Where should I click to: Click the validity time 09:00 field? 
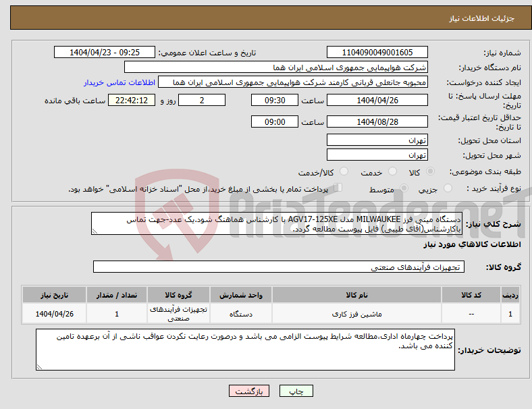(x=275, y=121)
